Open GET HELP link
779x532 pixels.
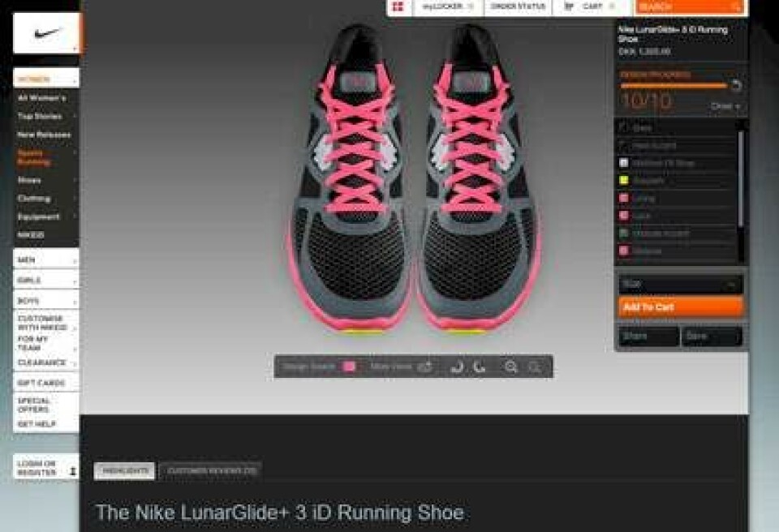45,423
